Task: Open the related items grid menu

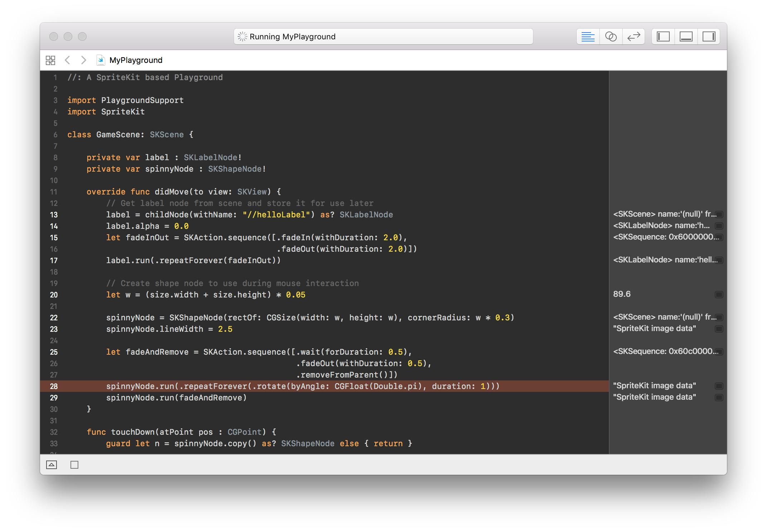Action: click(50, 60)
